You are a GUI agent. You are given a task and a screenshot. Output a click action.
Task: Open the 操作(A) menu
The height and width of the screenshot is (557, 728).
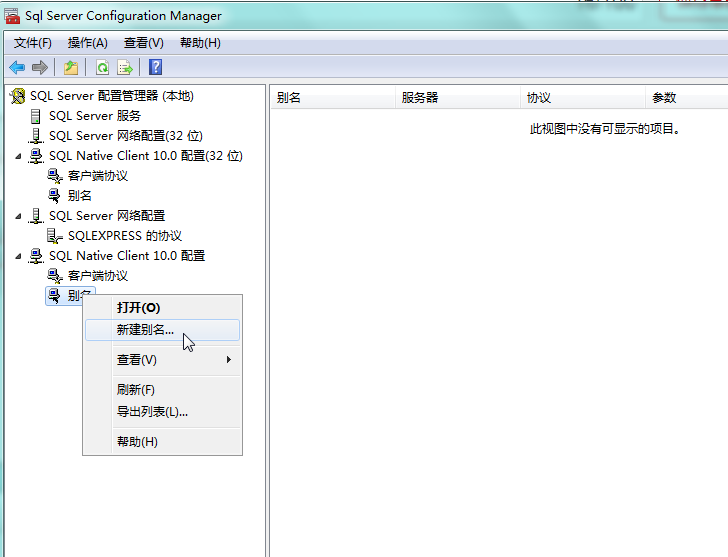(87, 43)
